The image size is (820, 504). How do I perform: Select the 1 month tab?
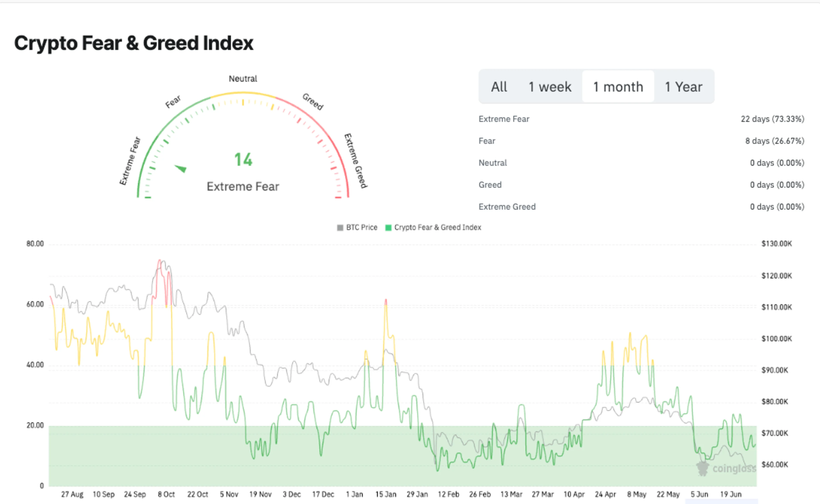[x=618, y=87]
